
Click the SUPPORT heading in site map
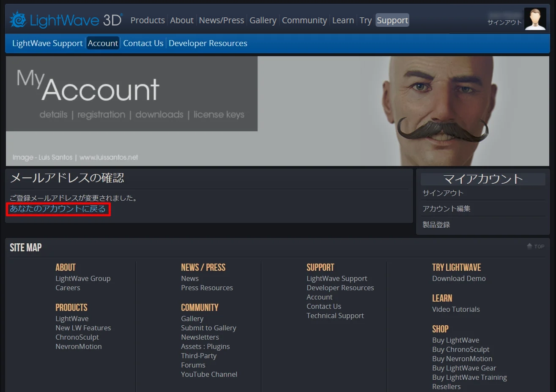(320, 267)
